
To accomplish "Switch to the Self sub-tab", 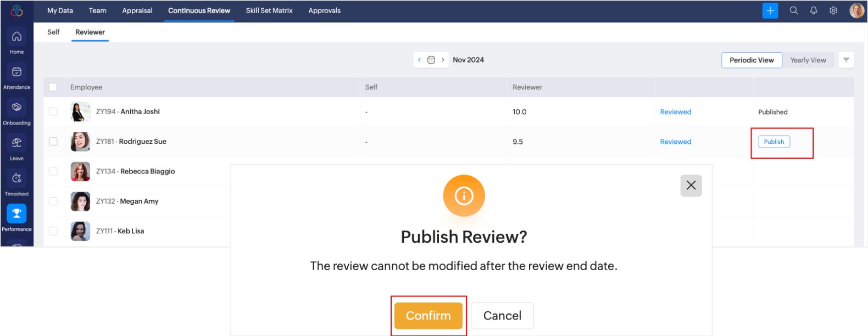I will pos(53,32).
